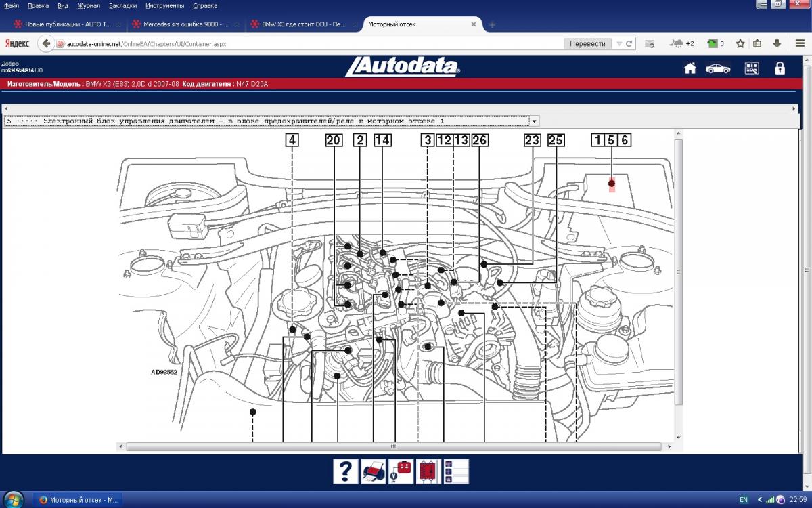Open the component list icon
Screen dimensions: 812x508
(x=456, y=471)
